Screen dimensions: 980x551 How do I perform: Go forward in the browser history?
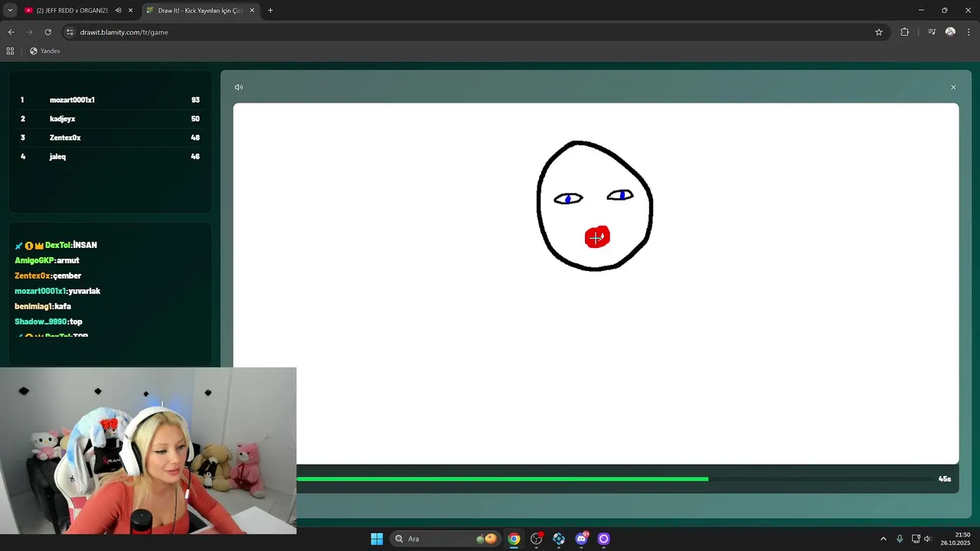click(29, 32)
